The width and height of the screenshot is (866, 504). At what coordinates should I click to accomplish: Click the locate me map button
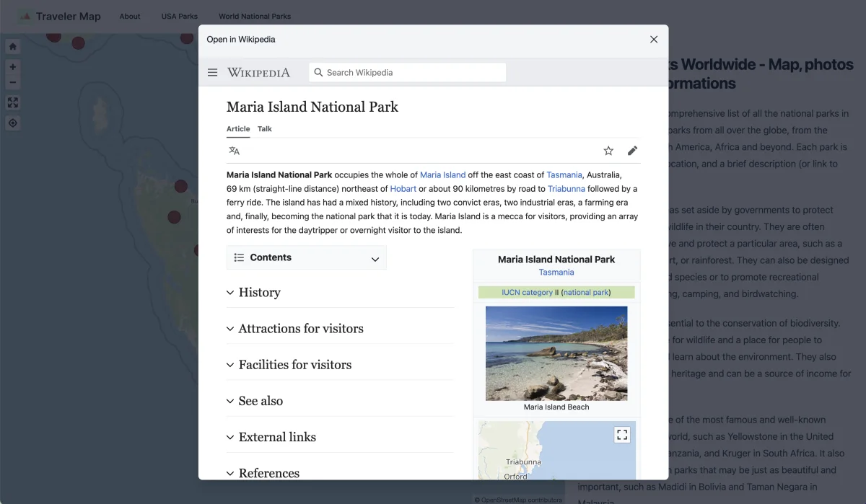coord(12,123)
